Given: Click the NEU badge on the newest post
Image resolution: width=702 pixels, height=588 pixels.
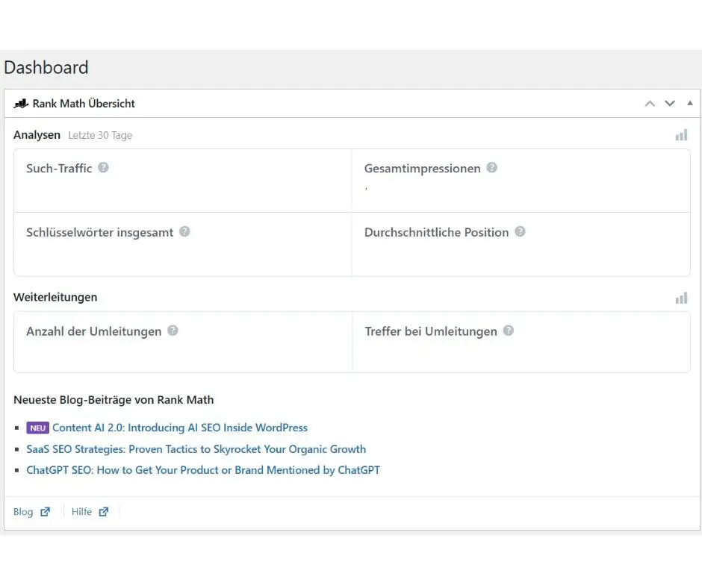Looking at the screenshot, I should [x=37, y=428].
